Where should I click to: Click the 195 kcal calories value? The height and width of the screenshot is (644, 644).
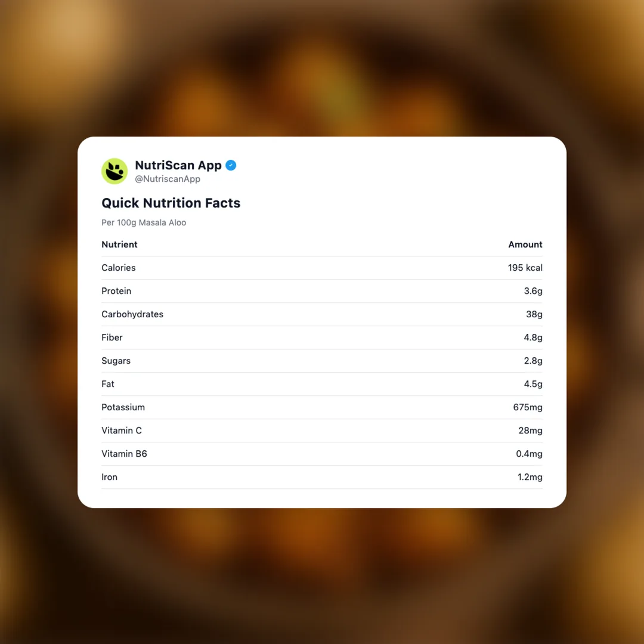click(x=525, y=268)
